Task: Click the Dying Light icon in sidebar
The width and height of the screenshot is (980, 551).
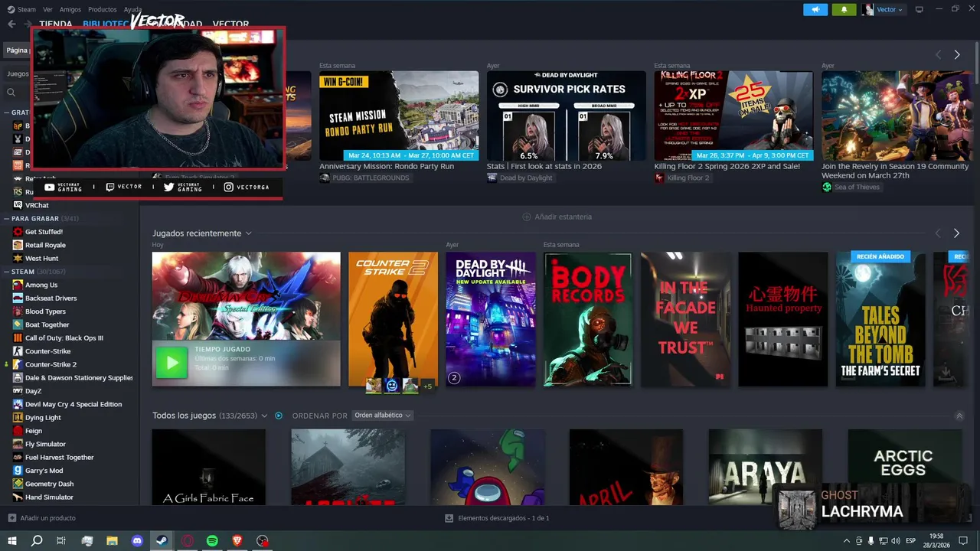Action: tap(18, 418)
